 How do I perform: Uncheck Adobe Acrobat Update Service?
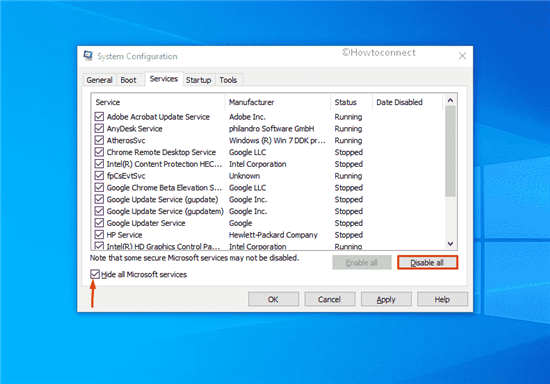pos(99,116)
